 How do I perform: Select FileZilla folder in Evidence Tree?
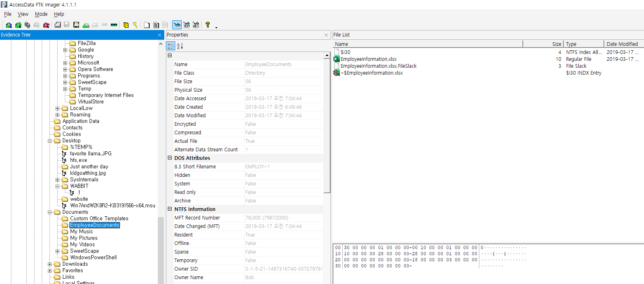click(x=86, y=43)
